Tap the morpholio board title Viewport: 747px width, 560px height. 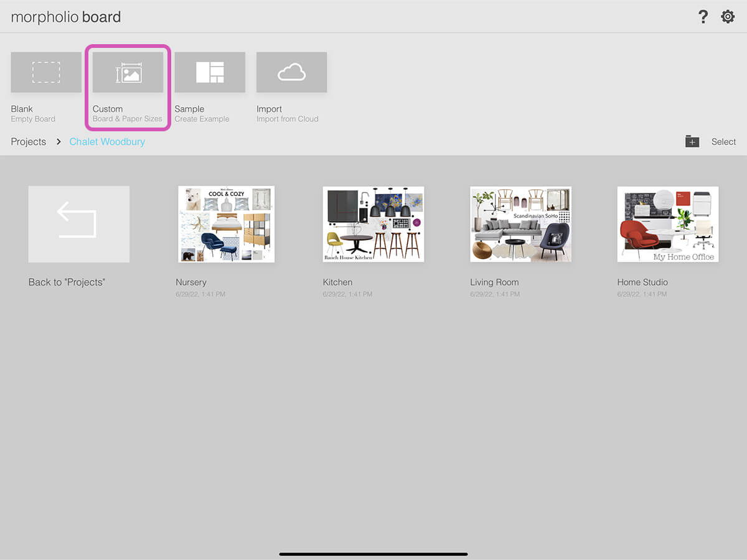66,17
